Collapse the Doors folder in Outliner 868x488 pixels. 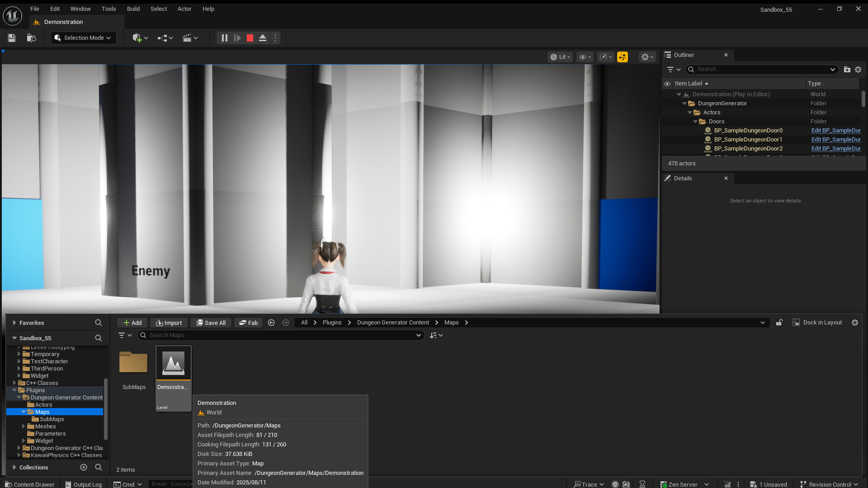pos(695,122)
